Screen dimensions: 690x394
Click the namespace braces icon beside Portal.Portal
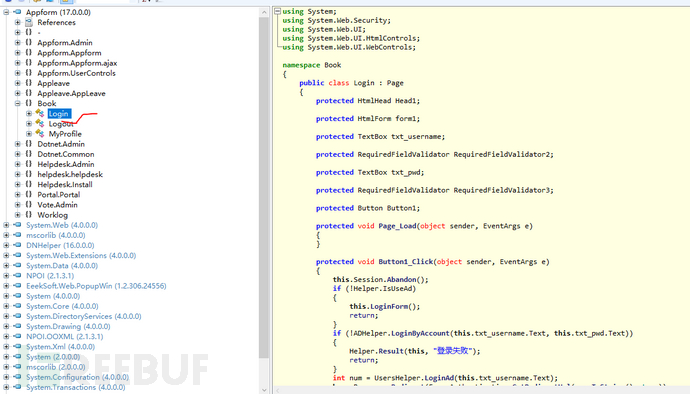29,195
